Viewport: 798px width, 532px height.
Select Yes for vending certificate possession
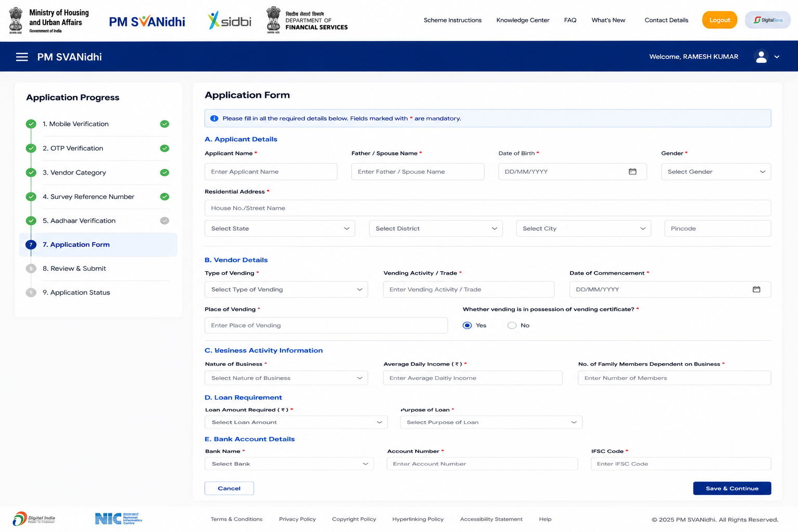468,325
